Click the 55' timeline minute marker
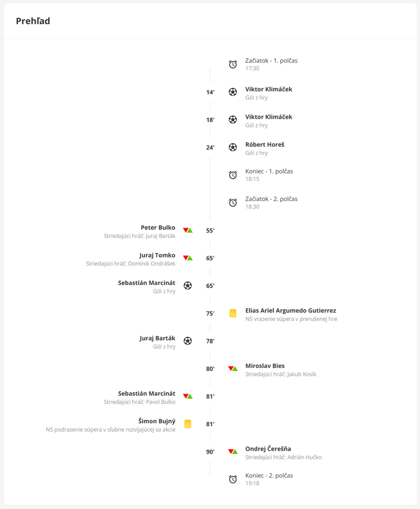 (210, 231)
